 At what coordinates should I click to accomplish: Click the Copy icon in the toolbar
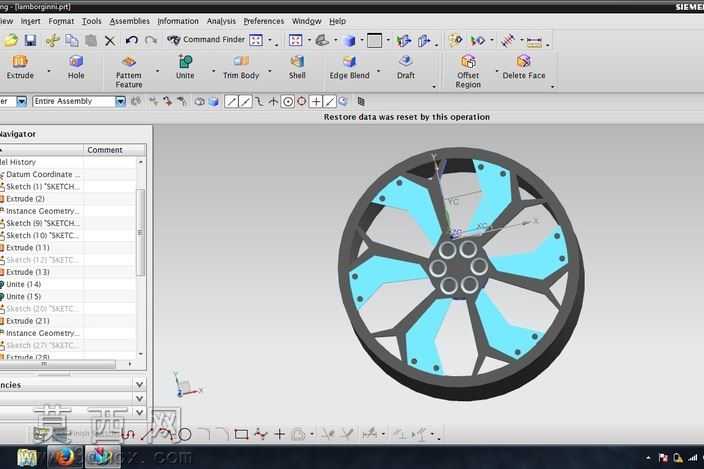tap(72, 40)
